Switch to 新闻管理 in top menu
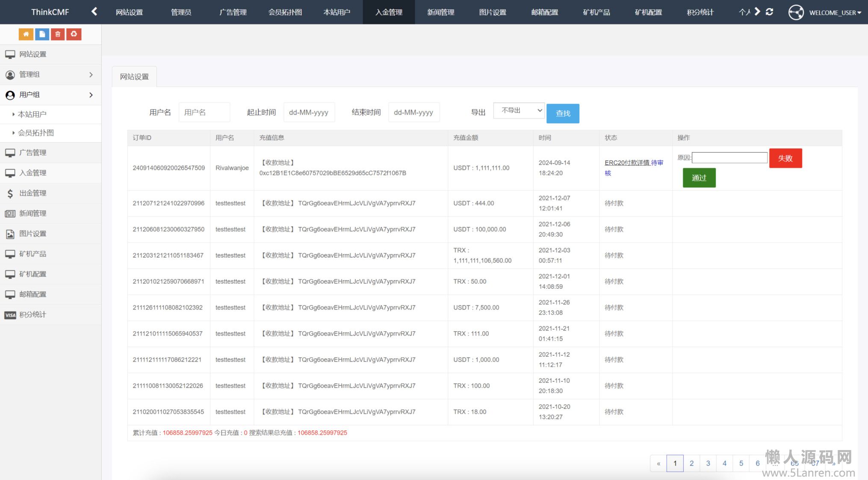 point(440,12)
